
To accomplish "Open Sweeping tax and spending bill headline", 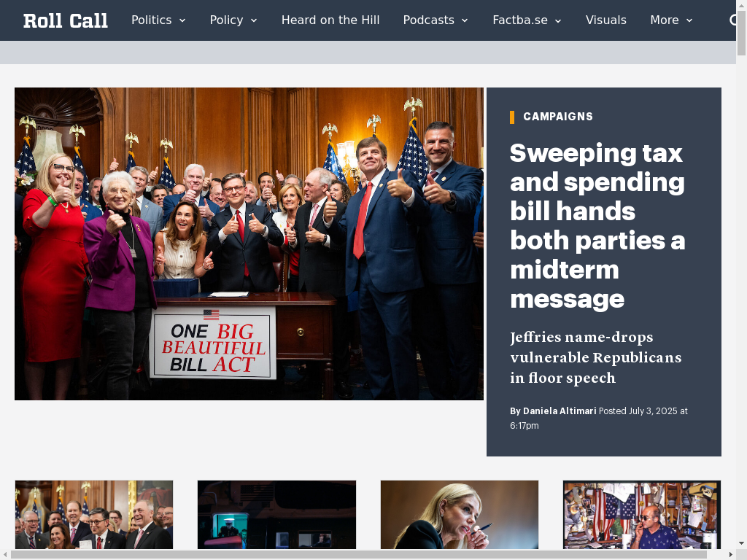I will point(597,226).
